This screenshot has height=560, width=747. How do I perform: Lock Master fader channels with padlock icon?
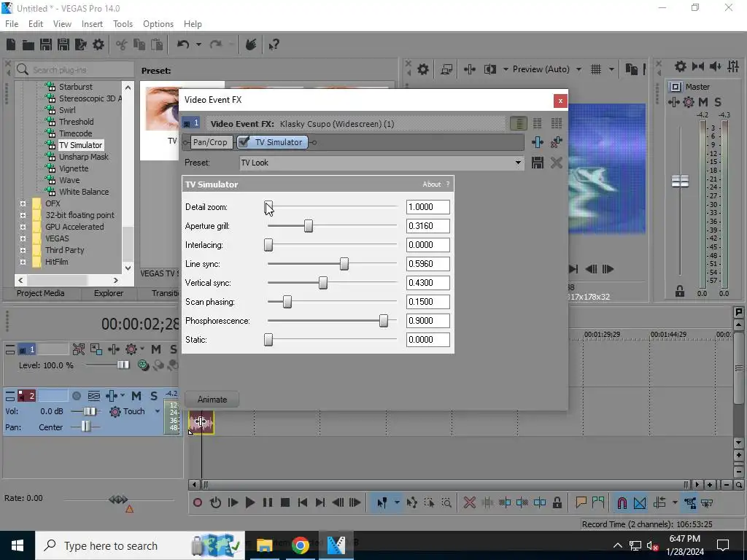[x=680, y=291]
